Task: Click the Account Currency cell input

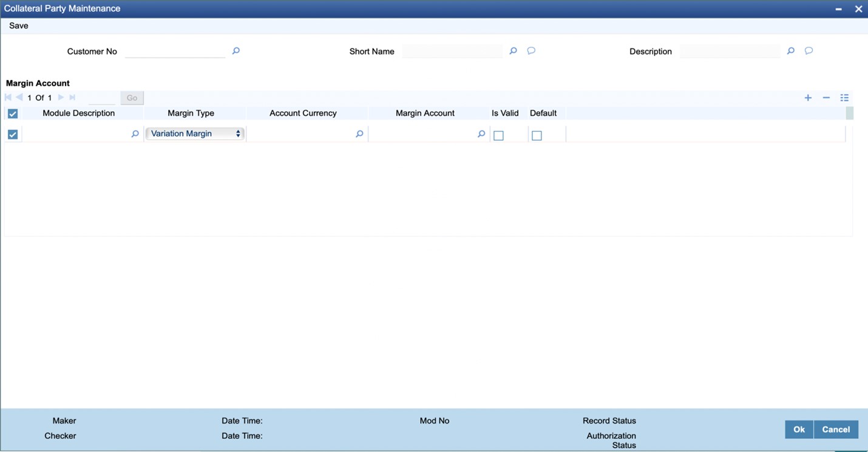Action: [x=300, y=134]
